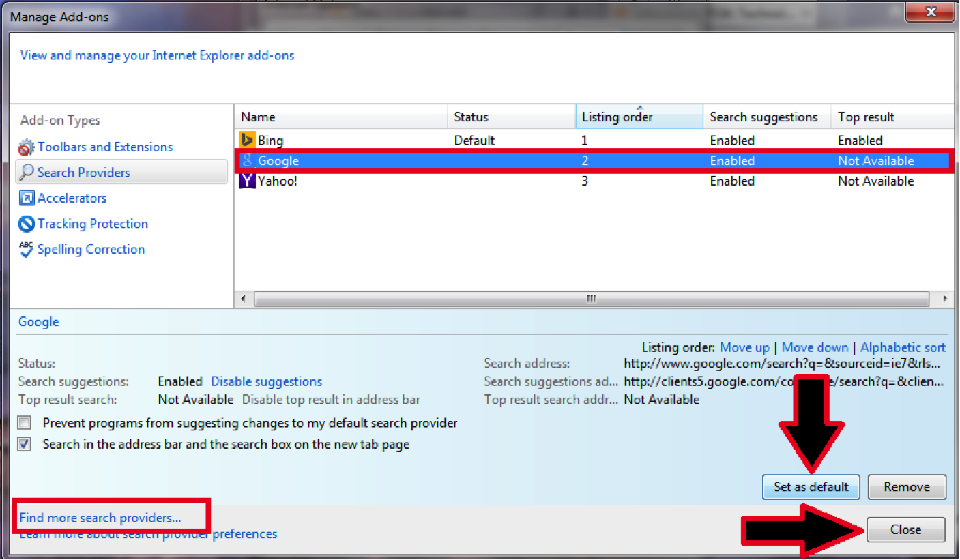Image resolution: width=960 pixels, height=560 pixels.
Task: Click right arrow of horizontal scrollbar
Action: tap(945, 299)
